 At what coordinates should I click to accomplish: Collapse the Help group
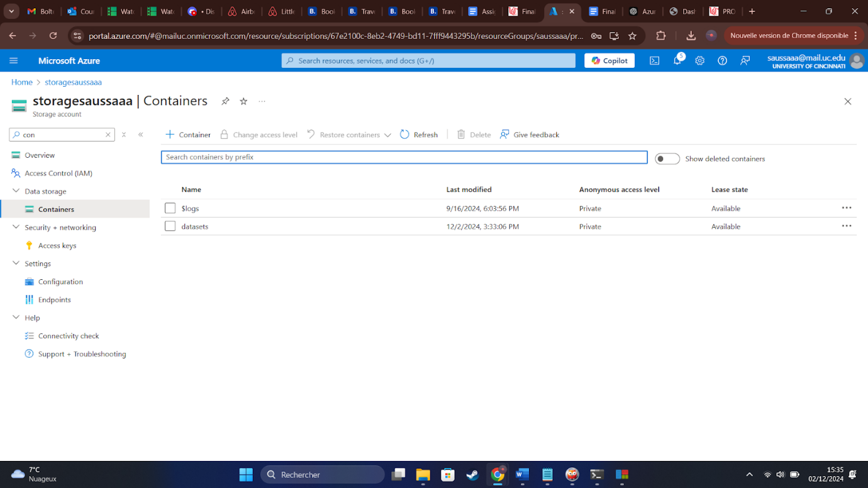click(16, 318)
